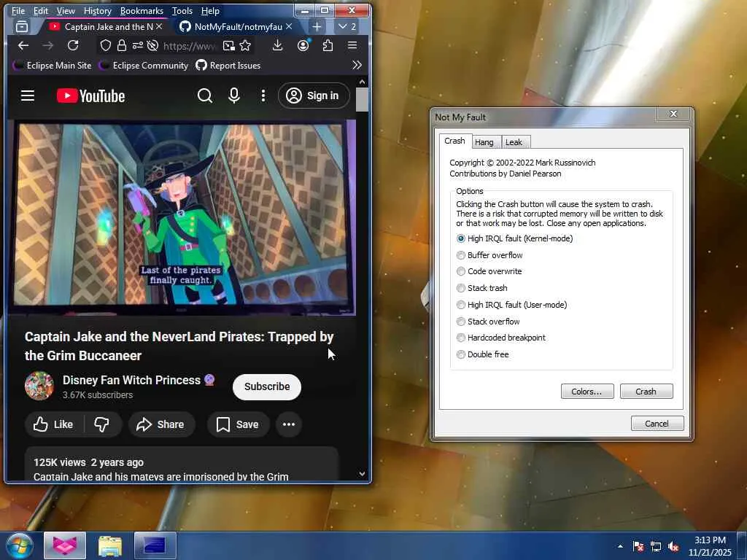Open the Colors... dialog button
The height and width of the screenshot is (560, 747).
(587, 392)
